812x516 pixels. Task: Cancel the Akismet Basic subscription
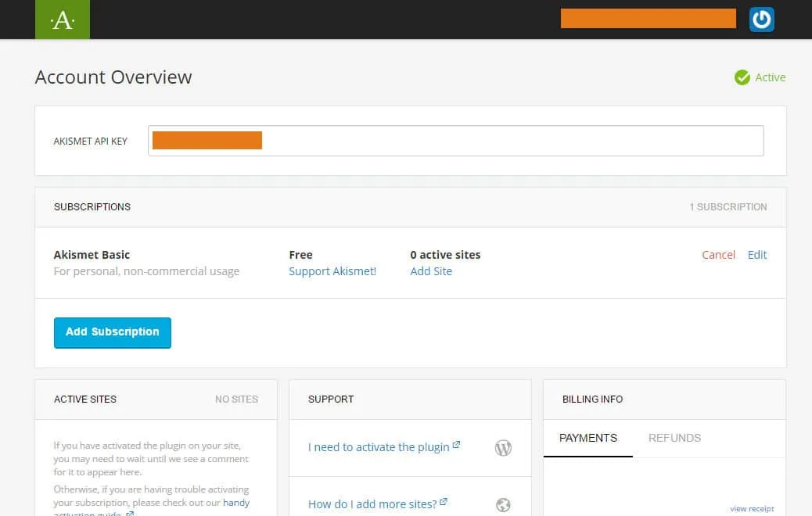[x=718, y=255]
